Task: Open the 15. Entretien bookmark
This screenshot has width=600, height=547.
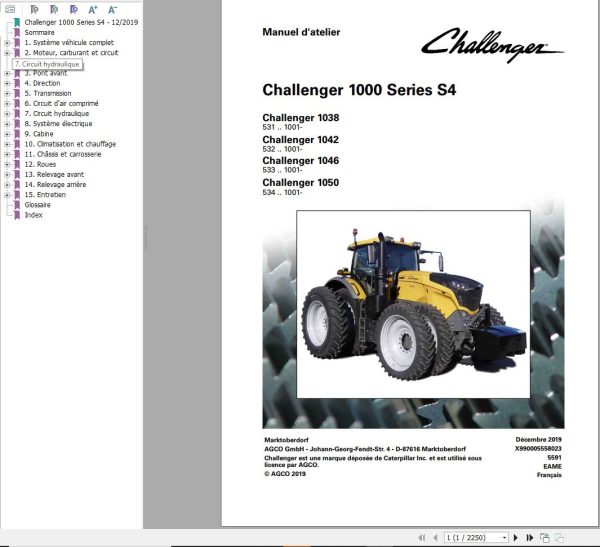Action: (45, 194)
